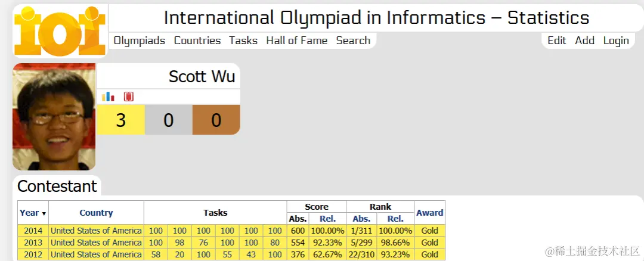Click the 1/311 rank cell

click(x=361, y=231)
